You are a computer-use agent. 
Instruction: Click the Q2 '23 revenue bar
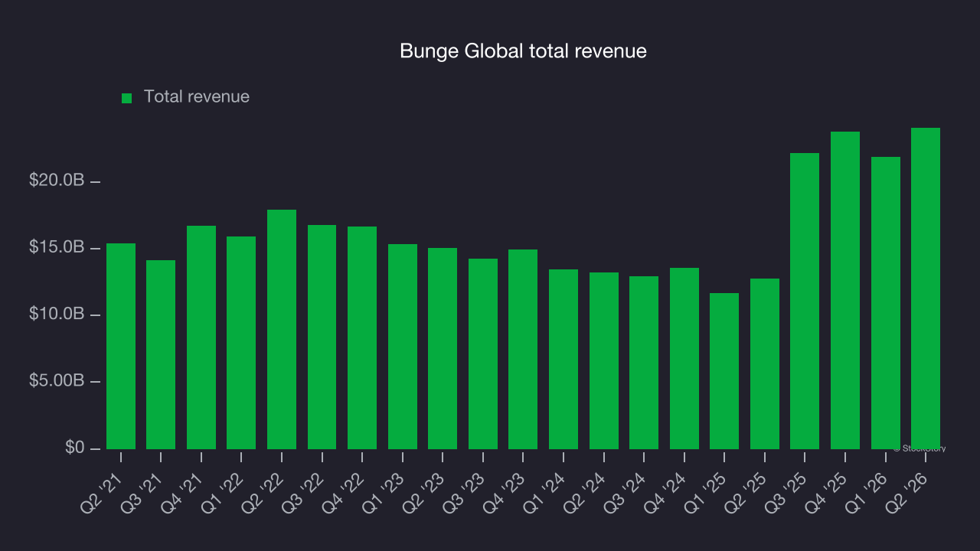point(443,348)
